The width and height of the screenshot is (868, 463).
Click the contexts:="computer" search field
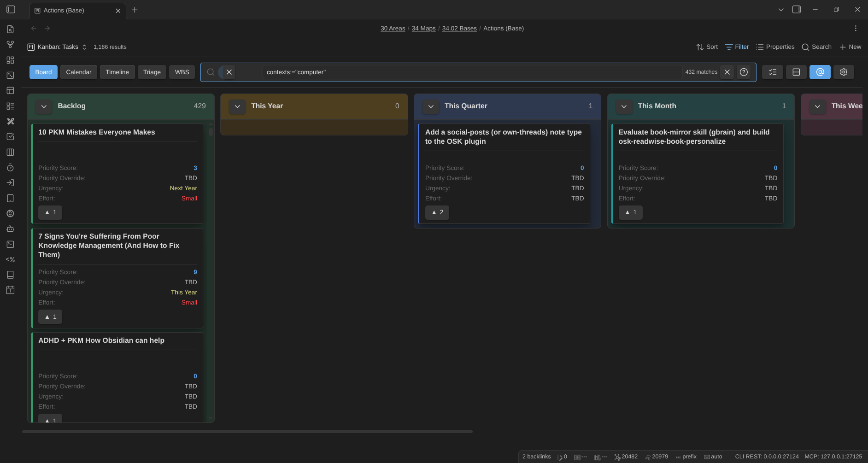[472, 72]
